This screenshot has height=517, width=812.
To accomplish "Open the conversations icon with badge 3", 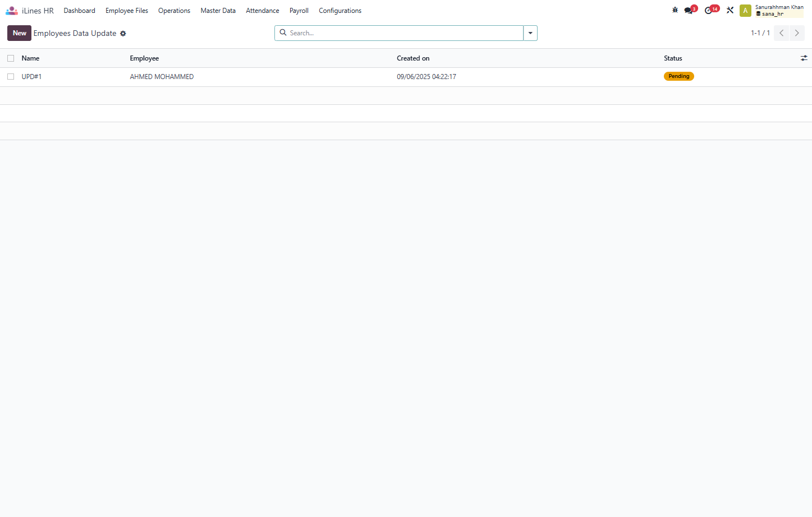I will [690, 10].
